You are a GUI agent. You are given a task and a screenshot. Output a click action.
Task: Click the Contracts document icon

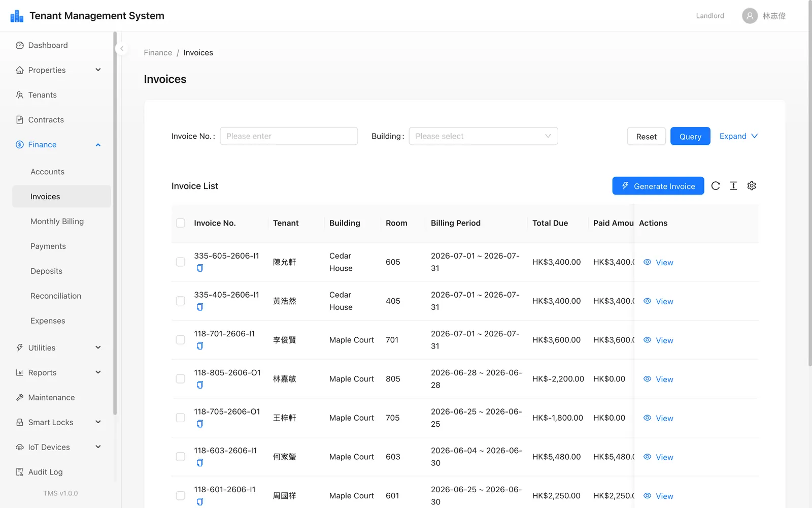[20, 120]
